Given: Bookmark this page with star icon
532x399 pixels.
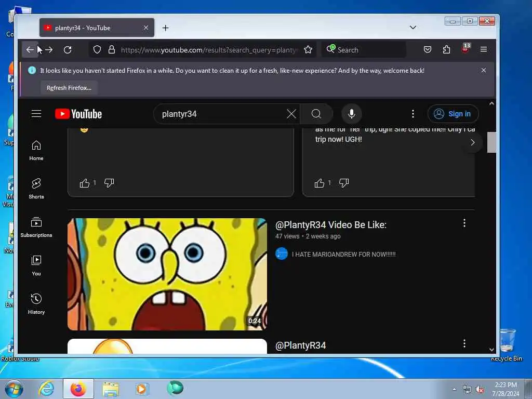Looking at the screenshot, I should (308, 50).
